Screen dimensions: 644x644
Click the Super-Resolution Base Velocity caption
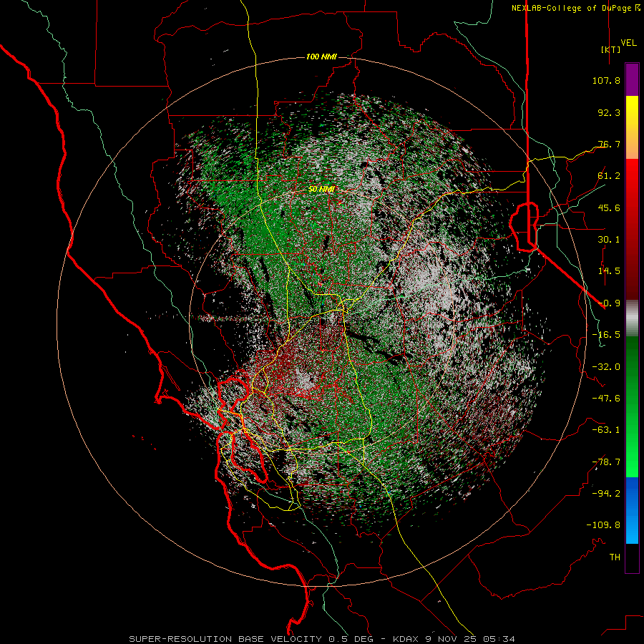(x=322, y=639)
